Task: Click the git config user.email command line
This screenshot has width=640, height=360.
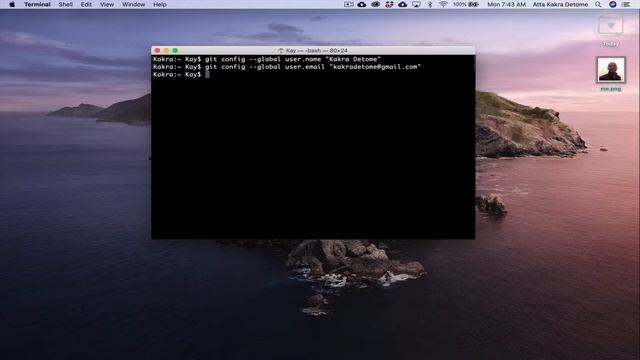Action: tap(287, 67)
